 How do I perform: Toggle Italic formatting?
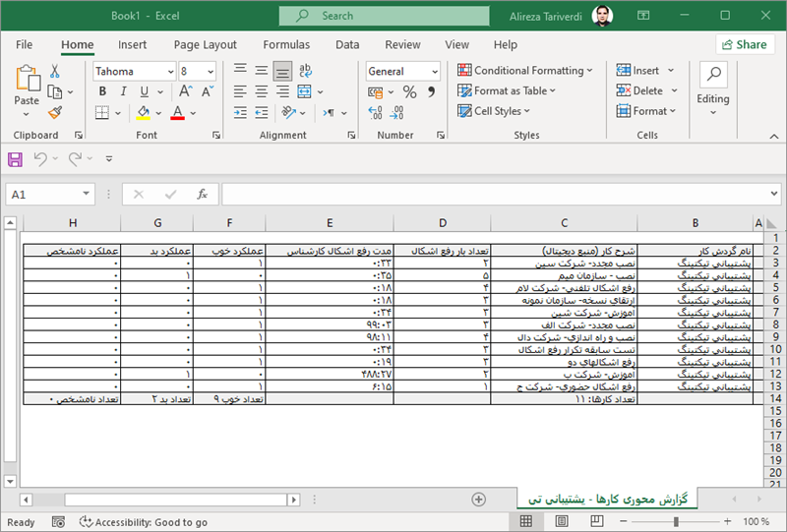point(122,91)
